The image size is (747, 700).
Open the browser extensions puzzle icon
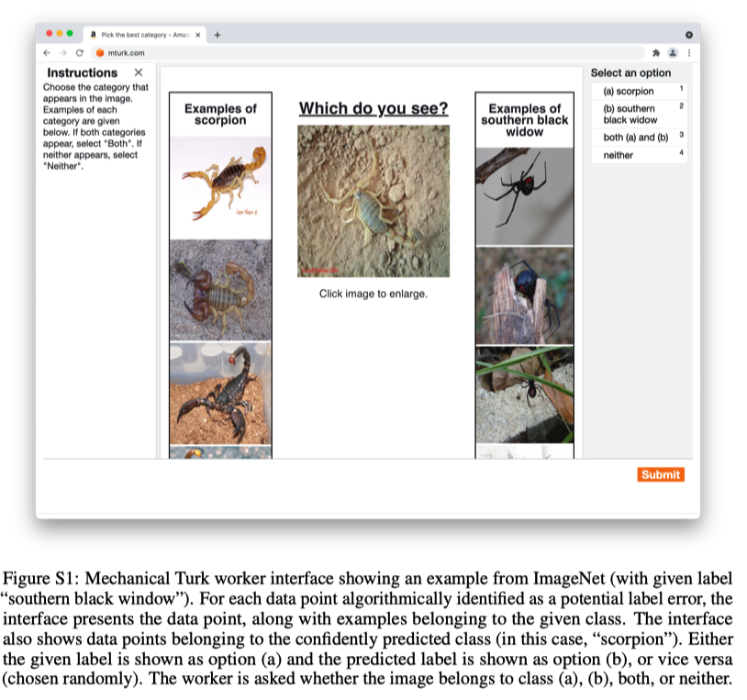pos(657,52)
